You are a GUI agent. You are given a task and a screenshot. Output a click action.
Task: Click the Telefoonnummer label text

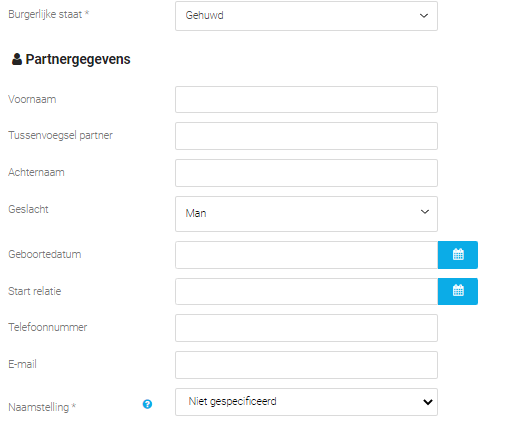[48, 327]
